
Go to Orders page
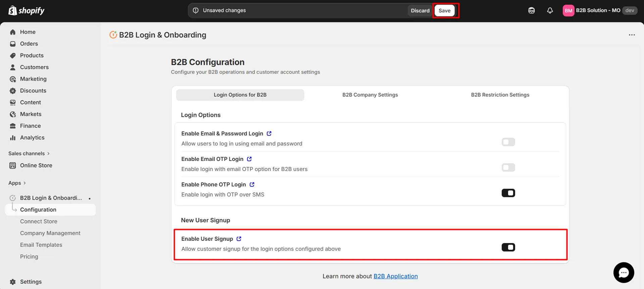tap(29, 44)
